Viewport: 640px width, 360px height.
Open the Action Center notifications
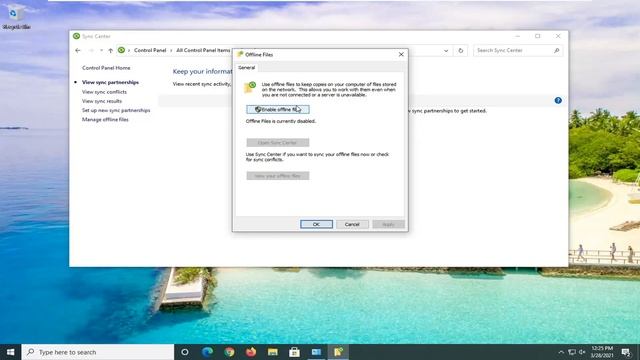pos(626,352)
